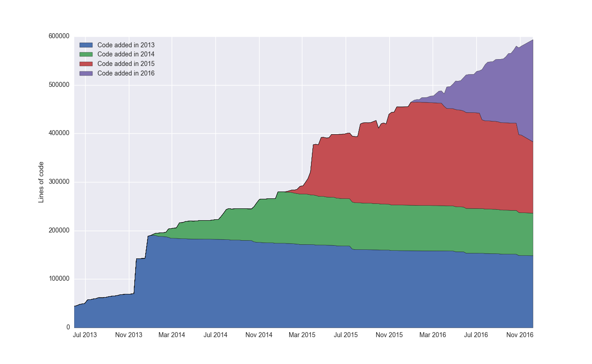Click the 'Lines of code' axis title
The height and width of the screenshot is (364, 592).
click(x=41, y=182)
